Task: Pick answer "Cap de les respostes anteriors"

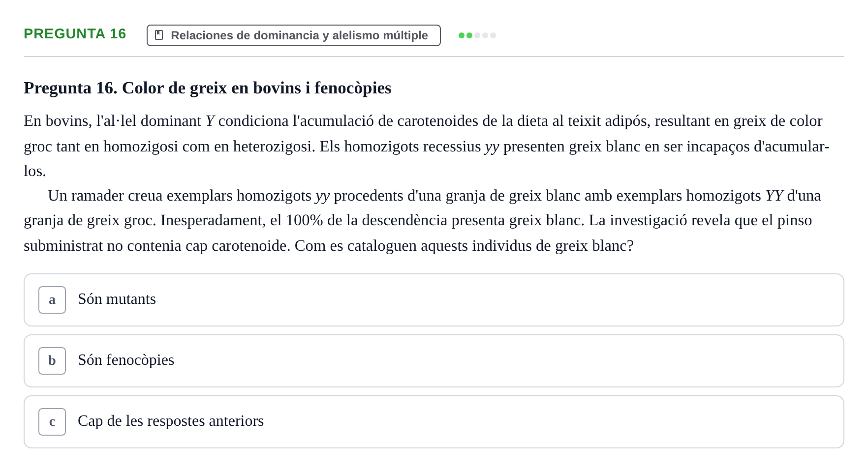Action: [x=434, y=422]
